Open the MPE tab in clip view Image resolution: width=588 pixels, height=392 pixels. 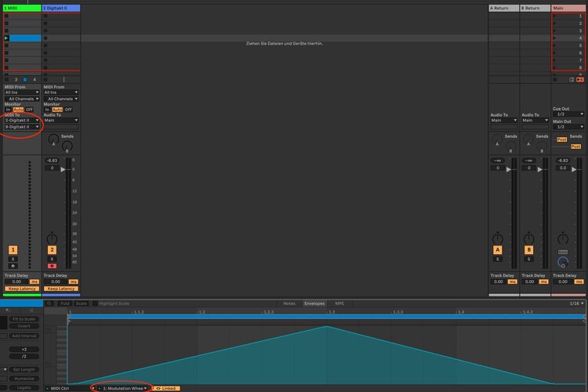click(339, 303)
